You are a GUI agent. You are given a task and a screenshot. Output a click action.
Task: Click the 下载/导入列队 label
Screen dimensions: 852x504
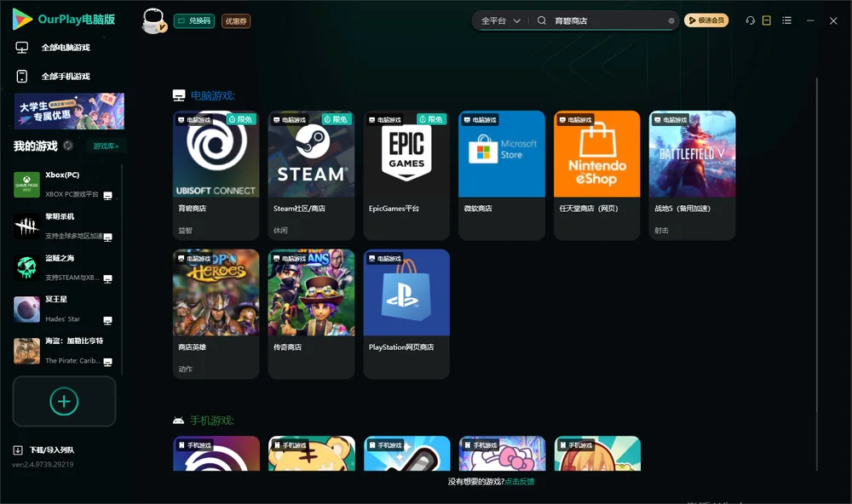52,450
